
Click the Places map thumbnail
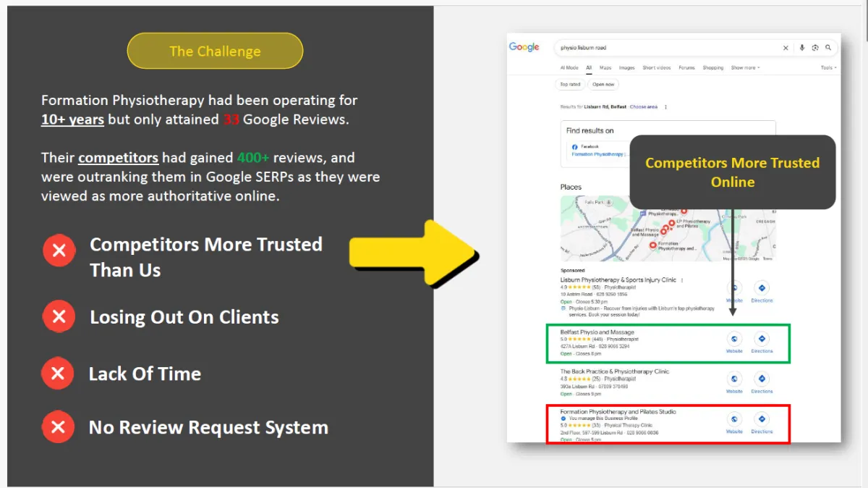[668, 229]
